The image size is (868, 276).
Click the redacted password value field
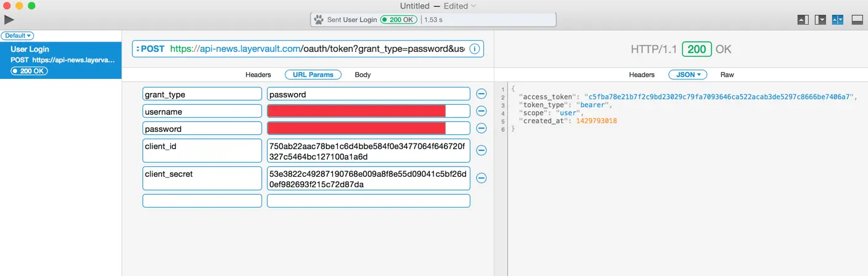pyautogui.click(x=369, y=128)
